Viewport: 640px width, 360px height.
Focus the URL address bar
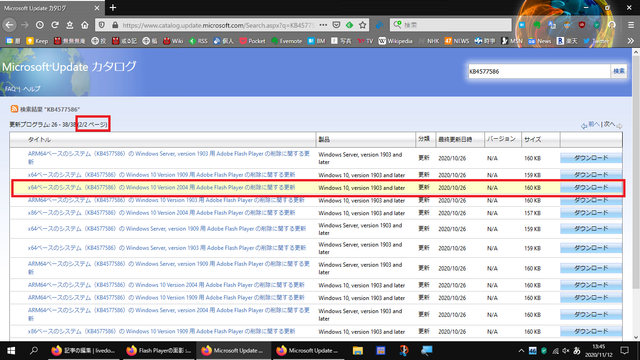tap(218, 25)
